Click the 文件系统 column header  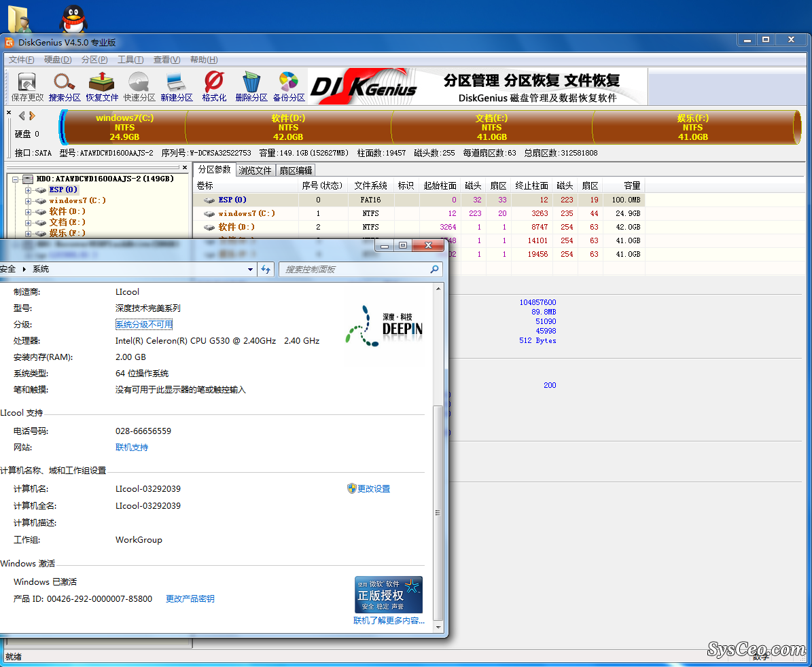click(x=371, y=185)
